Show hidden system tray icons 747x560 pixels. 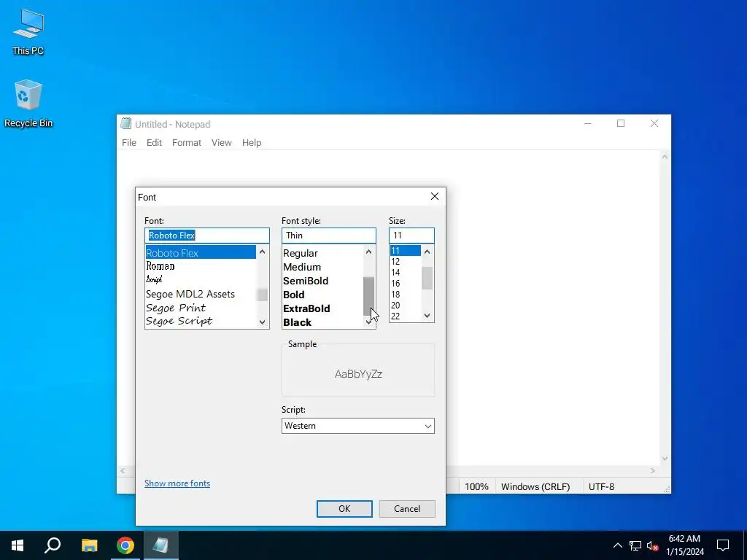[x=617, y=545]
